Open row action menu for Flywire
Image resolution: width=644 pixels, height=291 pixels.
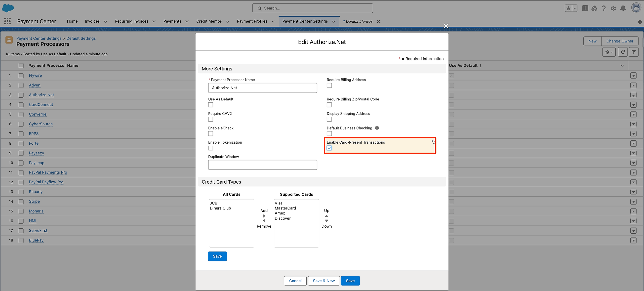tap(633, 75)
